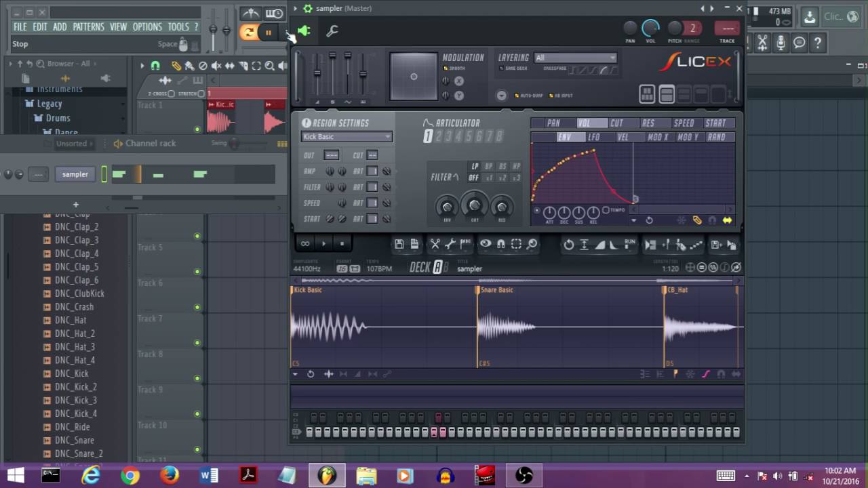Toggle the Z-Cross checkbox in the playlist
The height and width of the screenshot is (488, 868).
point(171,94)
